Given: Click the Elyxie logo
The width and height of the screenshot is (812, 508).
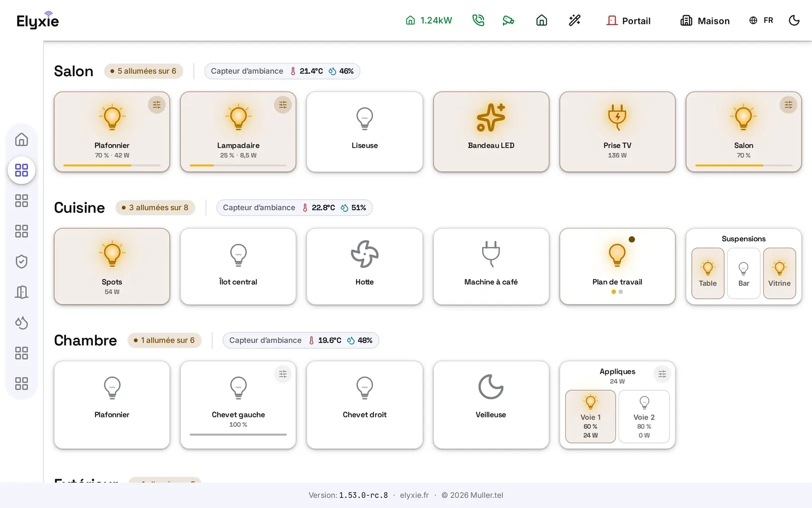Looking at the screenshot, I should (38, 20).
